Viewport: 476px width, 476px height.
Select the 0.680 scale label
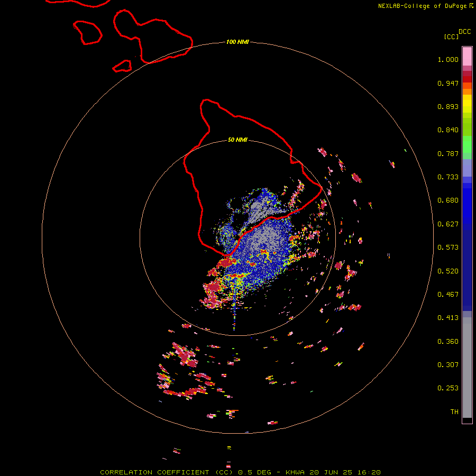448,200
